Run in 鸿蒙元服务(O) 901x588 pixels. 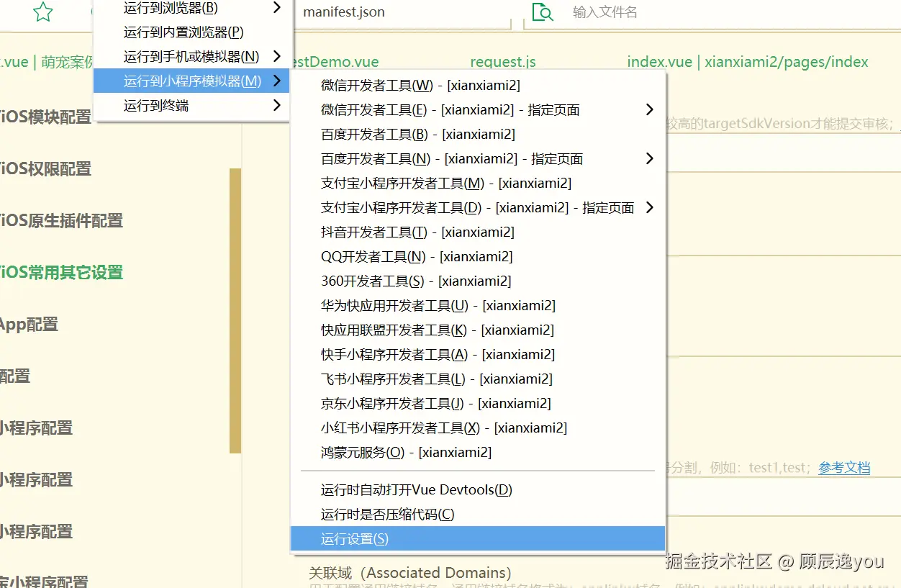[x=478, y=453]
